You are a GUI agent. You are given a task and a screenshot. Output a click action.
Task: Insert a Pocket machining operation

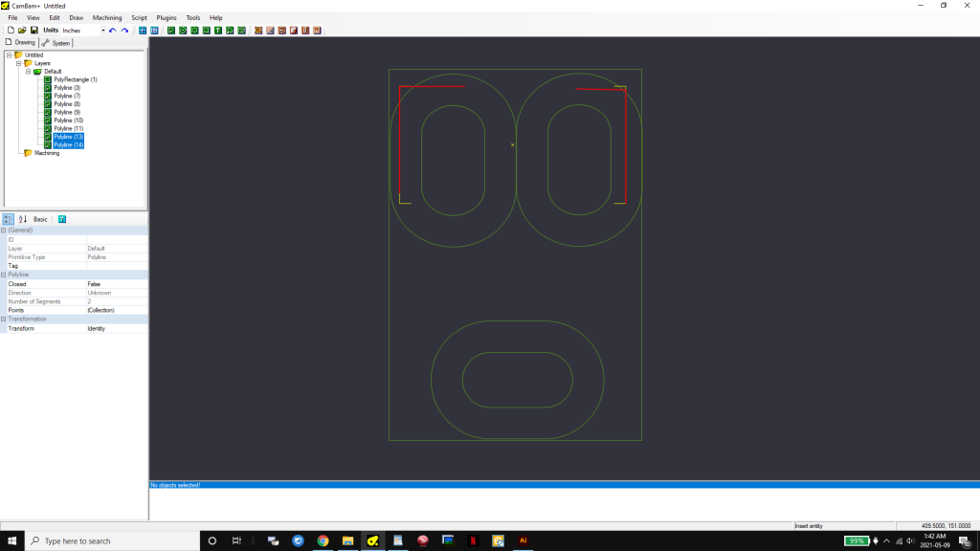pyautogui.click(x=270, y=30)
